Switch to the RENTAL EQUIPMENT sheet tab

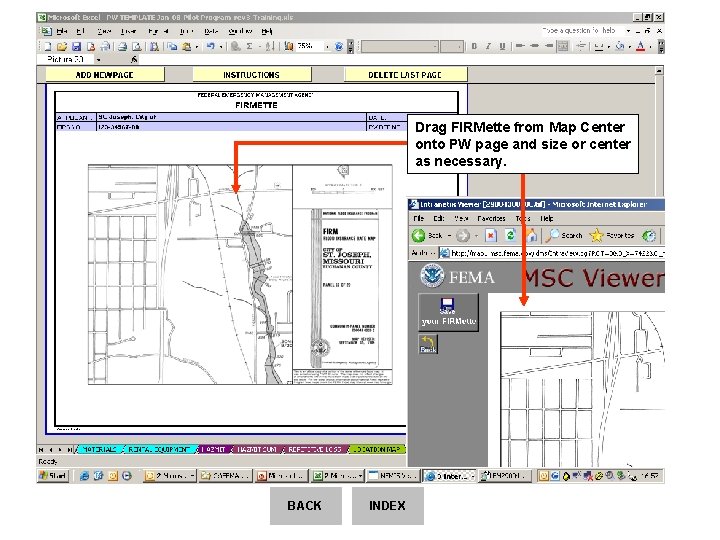159,450
